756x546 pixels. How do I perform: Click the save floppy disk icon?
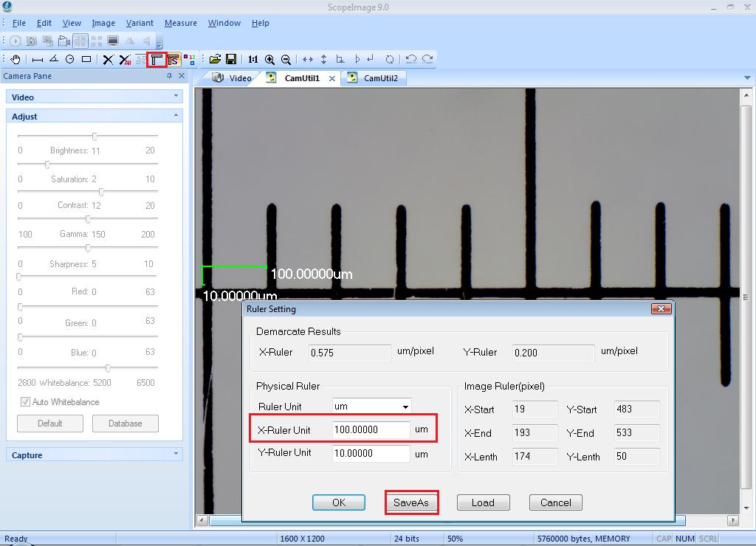tap(231, 59)
